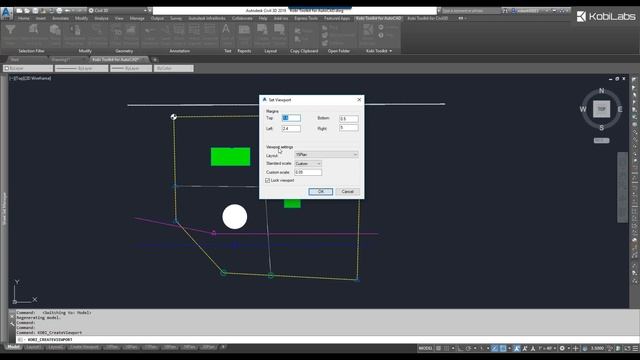Click the Kobi Toolkit logo ribbon icon
The width and height of the screenshot is (640, 360).
[368, 29]
